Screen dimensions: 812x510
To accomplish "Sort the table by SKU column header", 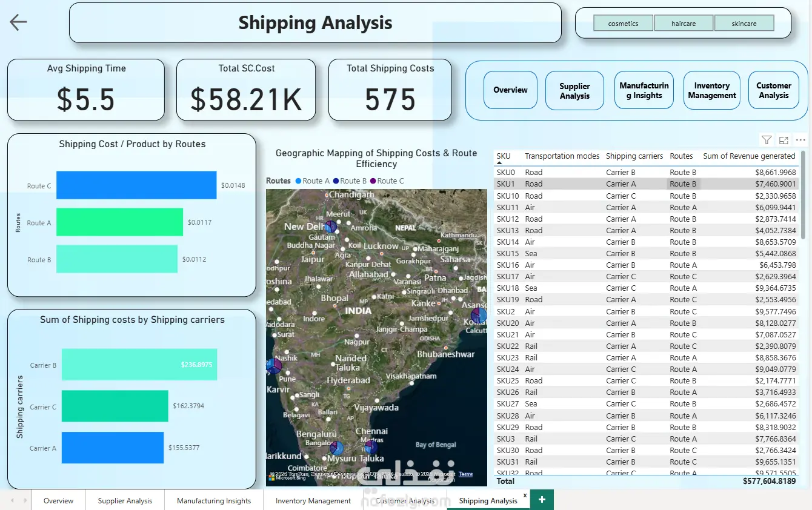I will point(504,156).
